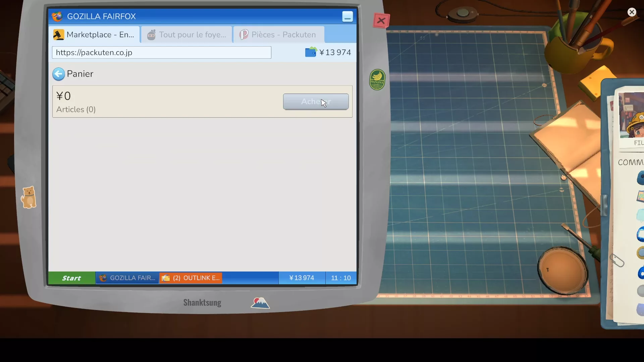This screenshot has height=362, width=644.
Task: Select Gozilla Fairfox in the taskbar
Action: [x=127, y=278]
